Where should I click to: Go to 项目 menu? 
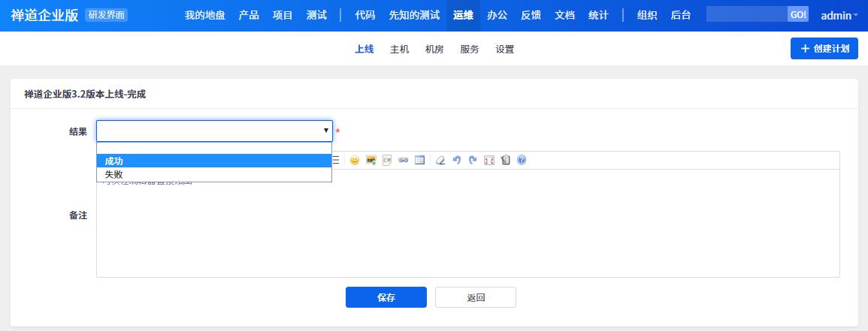coord(283,16)
